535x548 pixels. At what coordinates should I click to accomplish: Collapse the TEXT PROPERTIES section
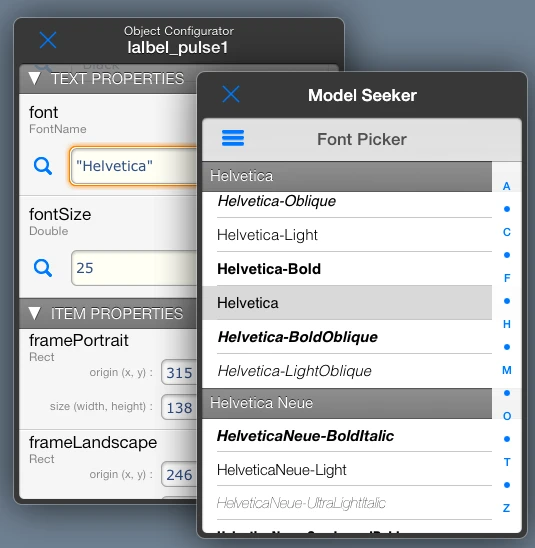pos(35,79)
